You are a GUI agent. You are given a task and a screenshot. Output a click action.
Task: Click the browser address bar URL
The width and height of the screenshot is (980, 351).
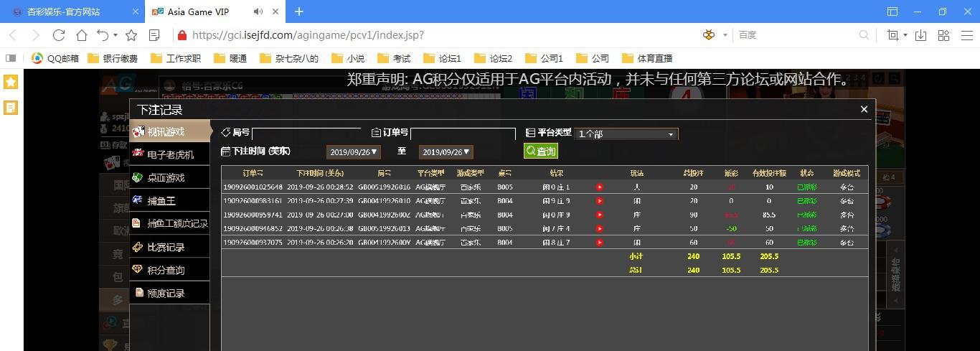pos(308,34)
